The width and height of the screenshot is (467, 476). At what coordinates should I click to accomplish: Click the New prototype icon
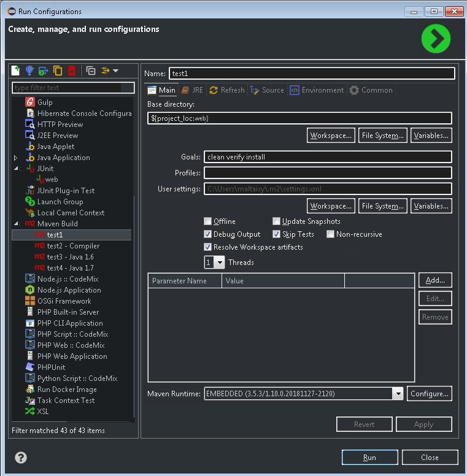(x=29, y=71)
